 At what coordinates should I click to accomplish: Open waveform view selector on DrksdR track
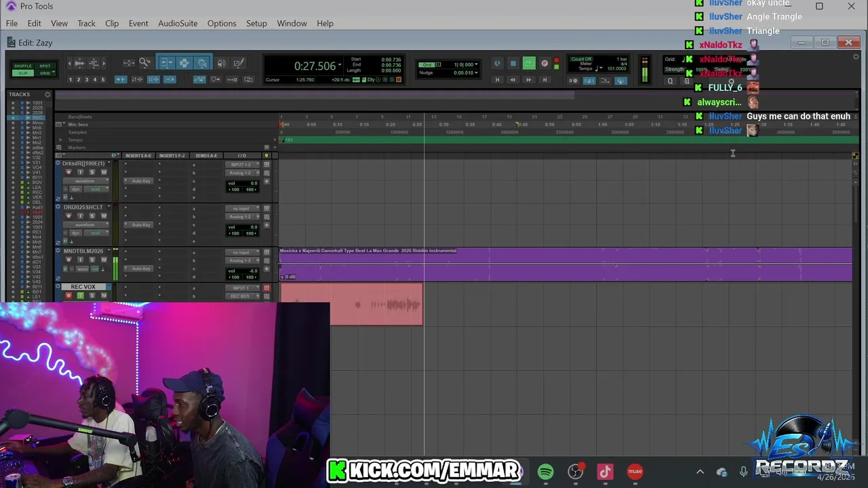point(85,181)
